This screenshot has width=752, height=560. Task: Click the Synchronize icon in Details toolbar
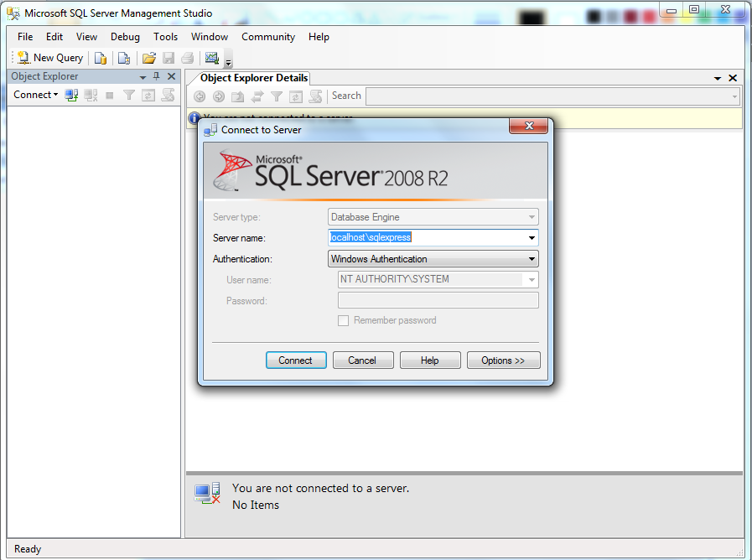[x=257, y=96]
